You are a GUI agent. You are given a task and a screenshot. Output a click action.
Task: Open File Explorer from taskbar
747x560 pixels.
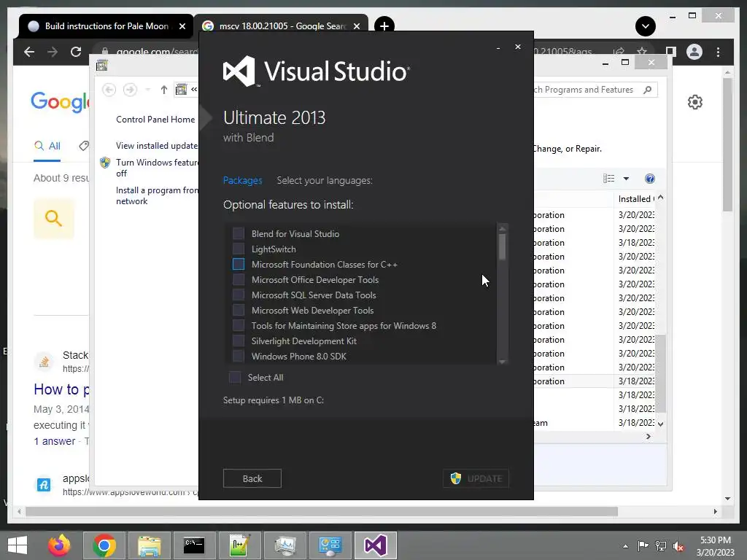[149, 545]
